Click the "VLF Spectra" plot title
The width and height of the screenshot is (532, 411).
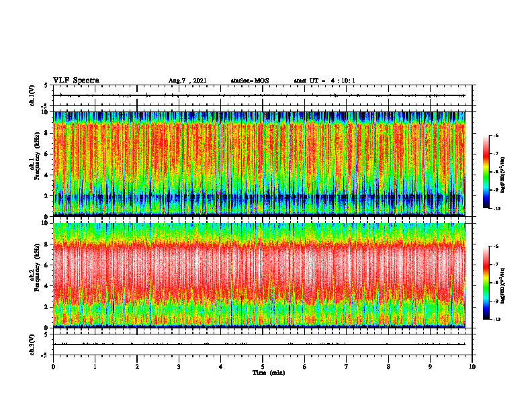(x=76, y=81)
